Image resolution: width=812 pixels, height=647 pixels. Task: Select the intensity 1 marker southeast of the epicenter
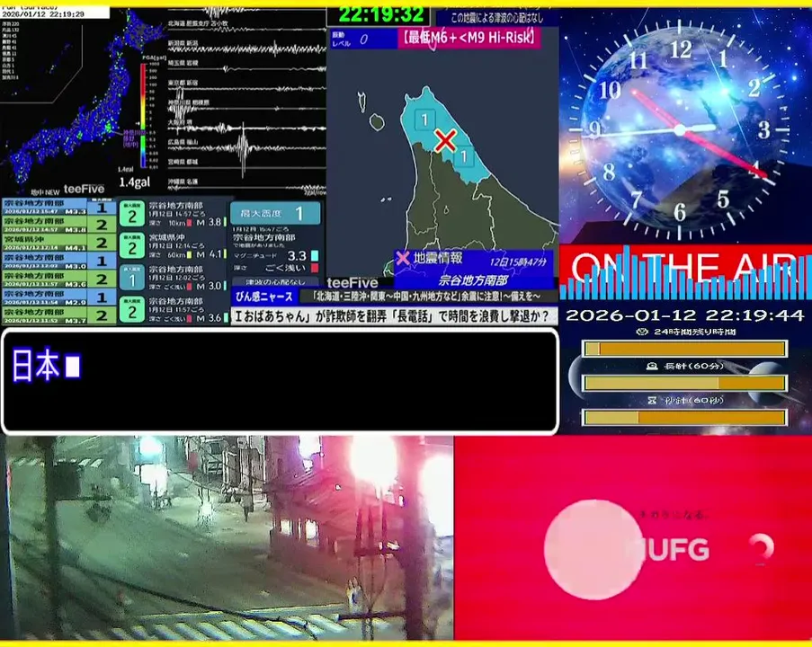464,155
